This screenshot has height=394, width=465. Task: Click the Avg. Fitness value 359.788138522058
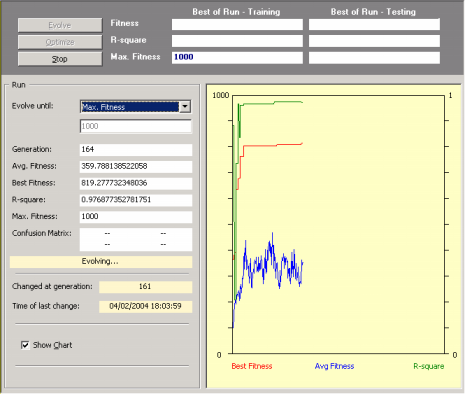point(136,166)
